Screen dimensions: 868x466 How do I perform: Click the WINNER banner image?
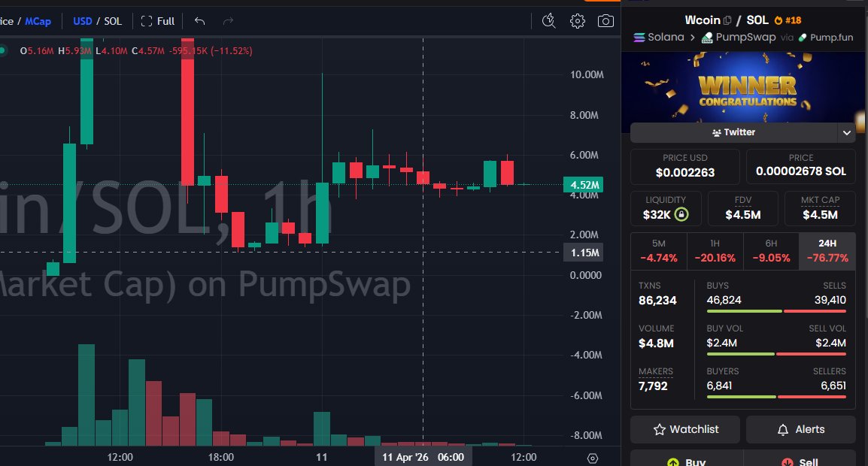(x=744, y=87)
